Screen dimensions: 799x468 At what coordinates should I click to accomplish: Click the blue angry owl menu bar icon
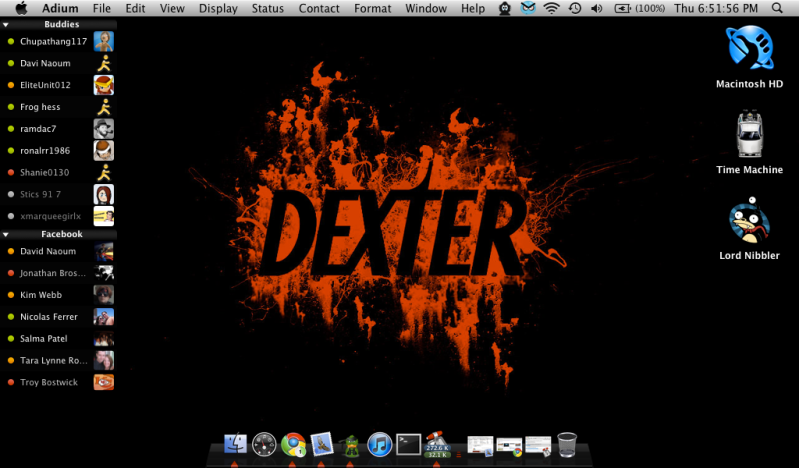[x=528, y=8]
